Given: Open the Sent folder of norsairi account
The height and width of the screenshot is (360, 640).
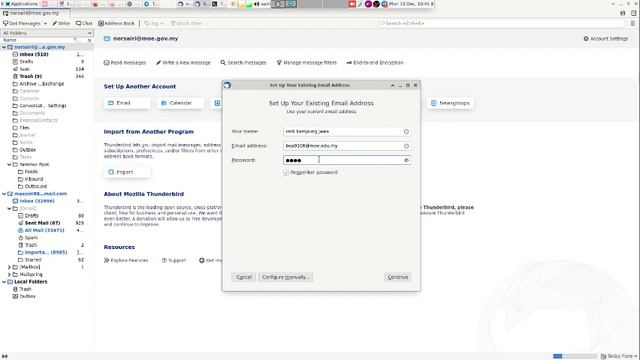Looking at the screenshot, I should [x=24, y=69].
